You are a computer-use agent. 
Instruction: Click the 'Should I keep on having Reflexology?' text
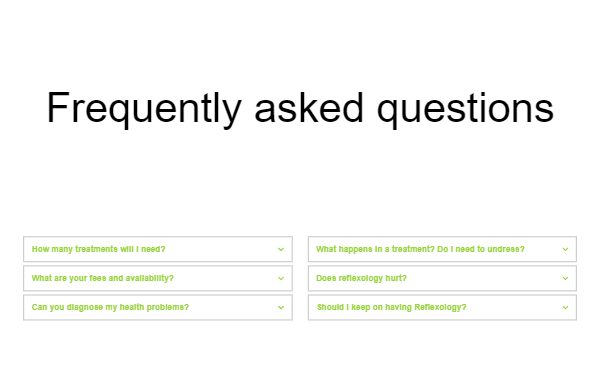pyautogui.click(x=391, y=307)
